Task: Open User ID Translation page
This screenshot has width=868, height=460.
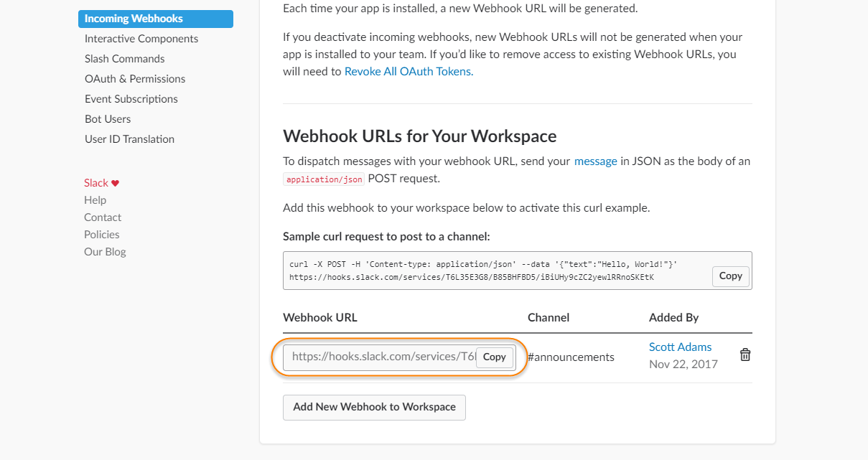Action: tap(129, 139)
